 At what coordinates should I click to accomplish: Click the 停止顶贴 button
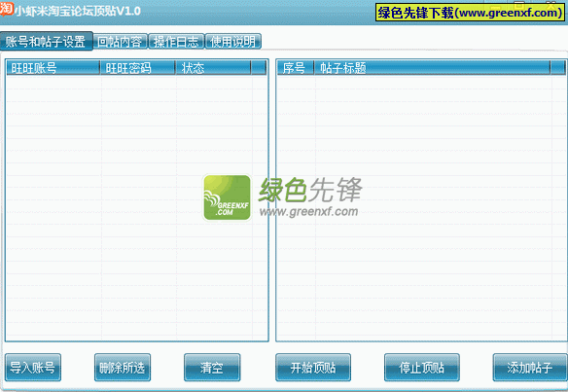pyautogui.click(x=422, y=368)
